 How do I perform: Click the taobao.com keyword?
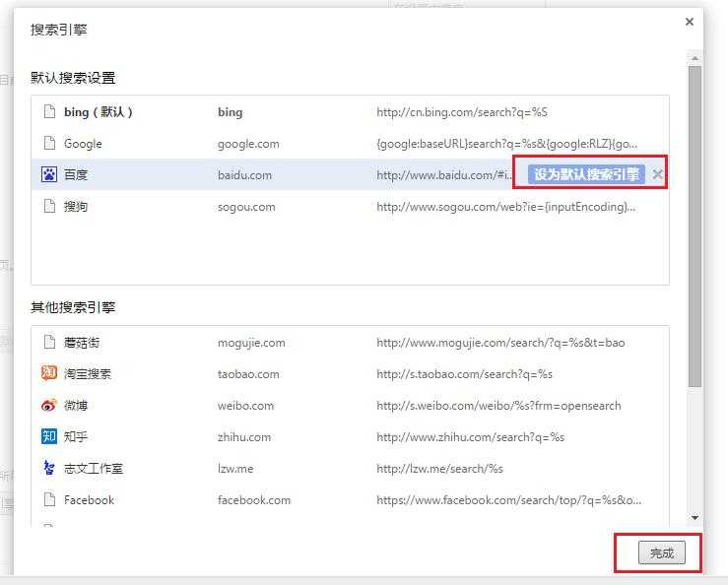[x=248, y=374]
